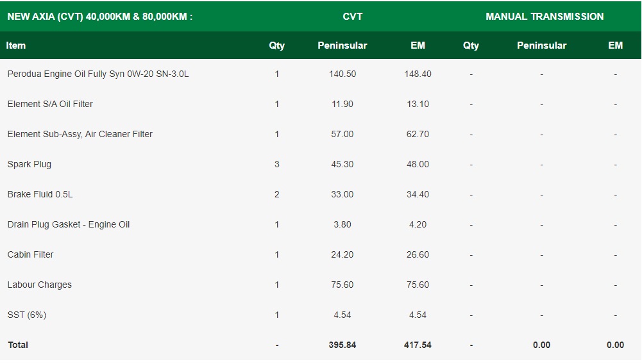
Task: Click the Drain Plug Gasket - Engine Oil item
Action: point(69,224)
